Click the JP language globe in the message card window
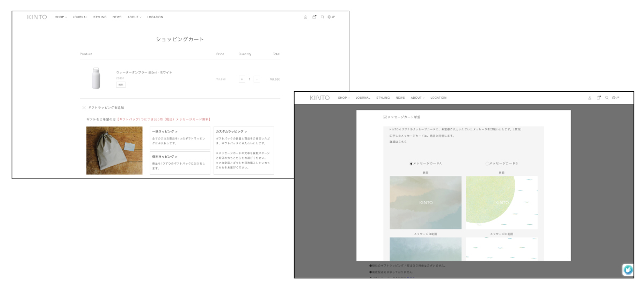644x287 pixels. tap(616, 98)
